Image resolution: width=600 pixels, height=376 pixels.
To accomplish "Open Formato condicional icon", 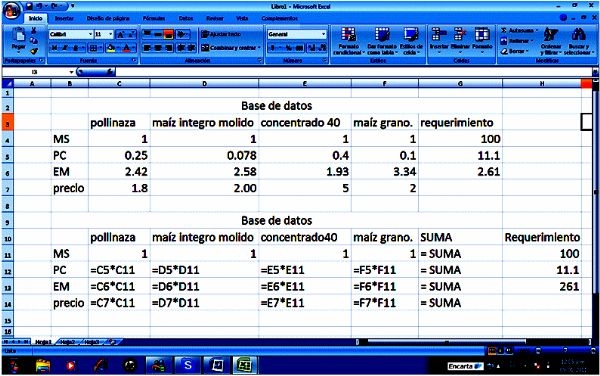I will pos(348,41).
